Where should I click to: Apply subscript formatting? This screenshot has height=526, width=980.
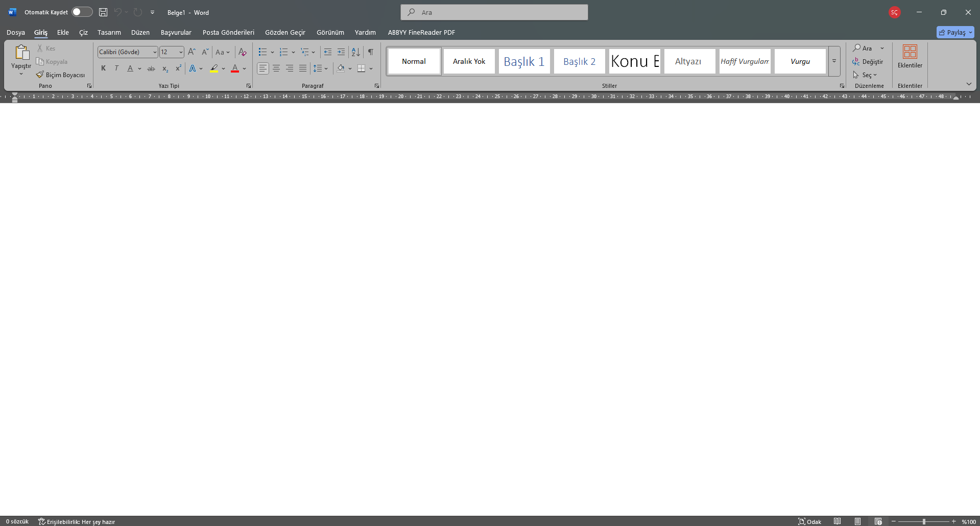click(165, 68)
